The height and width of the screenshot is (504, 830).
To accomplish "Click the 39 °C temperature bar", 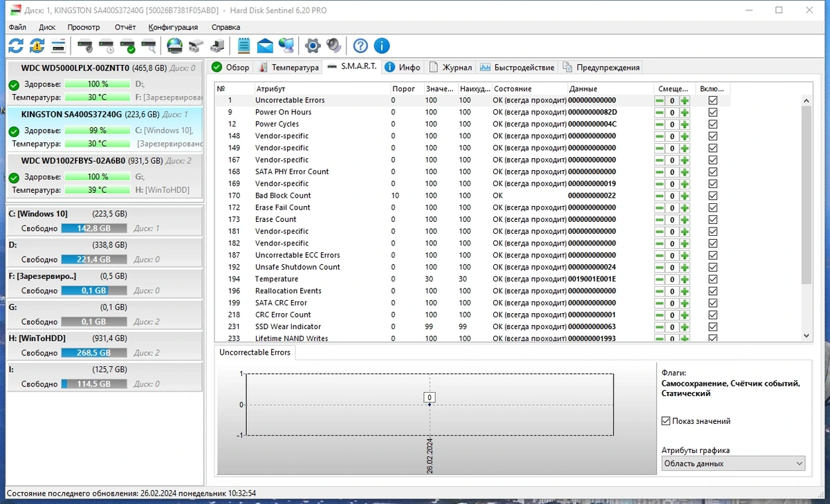I will pos(98,189).
